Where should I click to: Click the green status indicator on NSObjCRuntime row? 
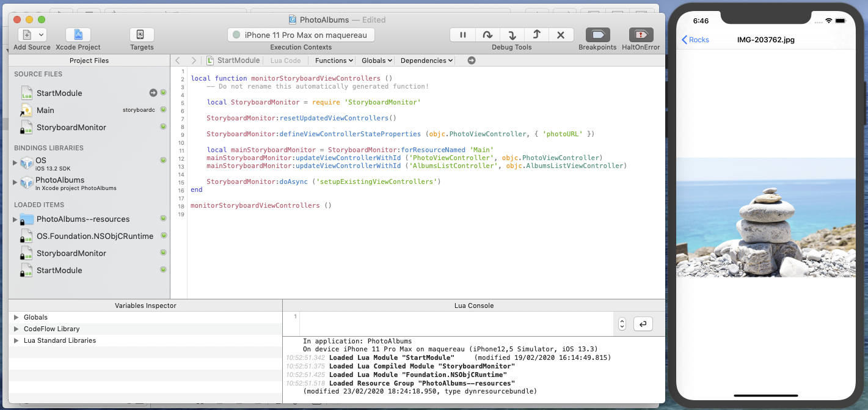pyautogui.click(x=163, y=235)
